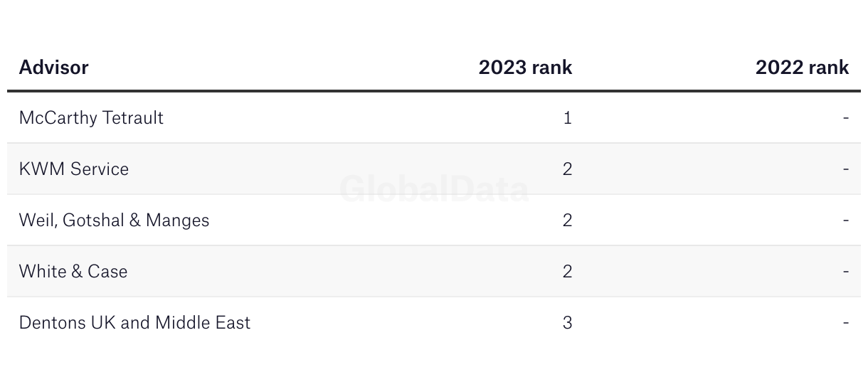
Task: Click the McCarthy Tetrault advisor name
Action: pyautogui.click(x=91, y=118)
